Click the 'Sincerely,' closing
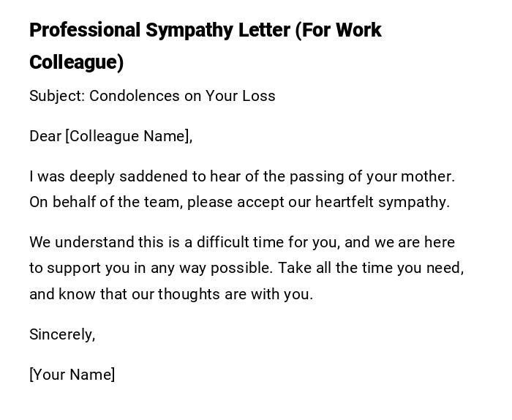This screenshot has height=420, width=512. (x=62, y=334)
